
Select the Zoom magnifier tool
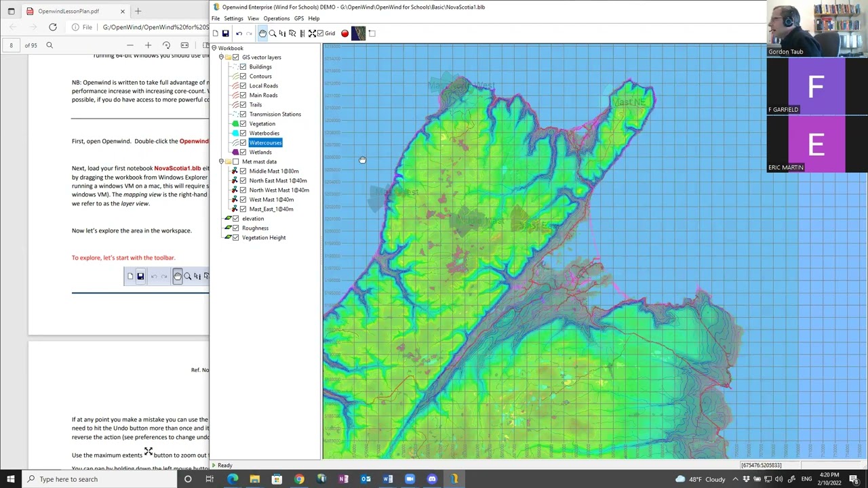click(273, 33)
